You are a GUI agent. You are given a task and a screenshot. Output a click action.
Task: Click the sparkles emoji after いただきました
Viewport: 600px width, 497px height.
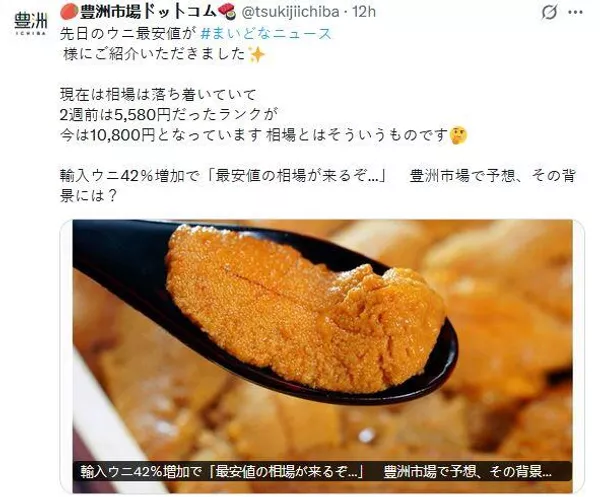[x=256, y=54]
